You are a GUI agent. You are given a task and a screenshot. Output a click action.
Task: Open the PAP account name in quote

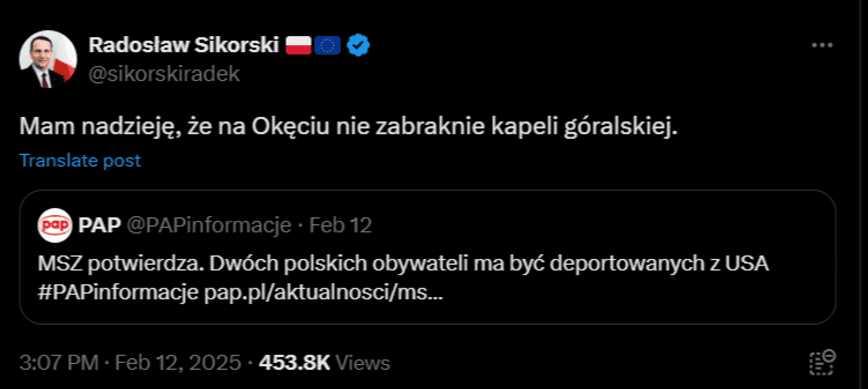pyautogui.click(x=99, y=225)
